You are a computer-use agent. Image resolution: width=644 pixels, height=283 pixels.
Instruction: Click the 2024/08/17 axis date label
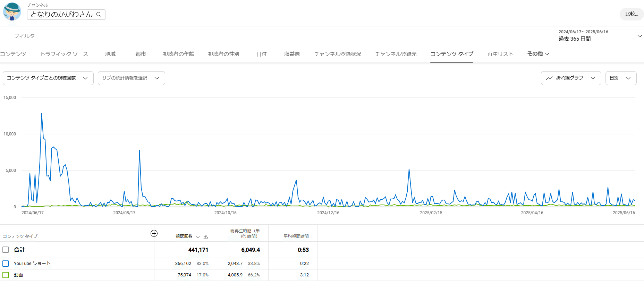(x=124, y=213)
